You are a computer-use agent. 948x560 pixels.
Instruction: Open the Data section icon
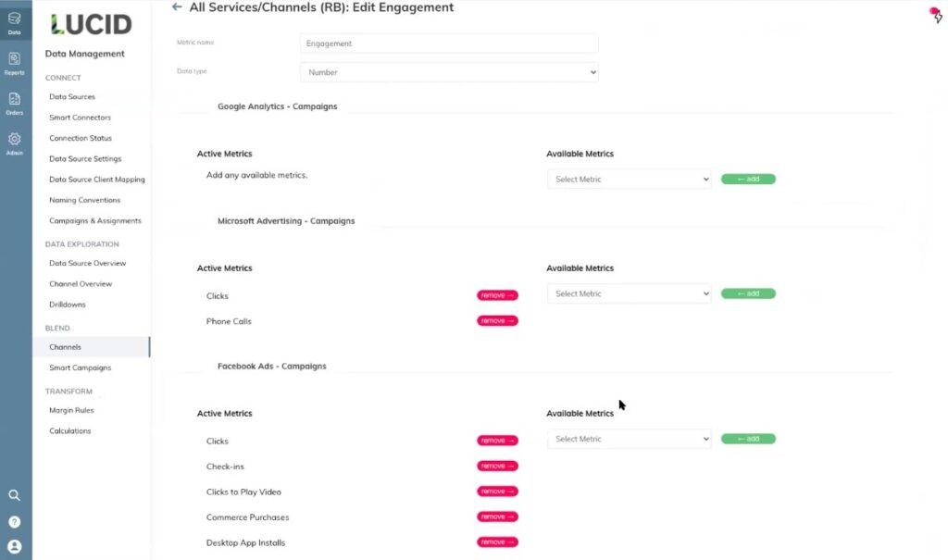[x=15, y=21]
